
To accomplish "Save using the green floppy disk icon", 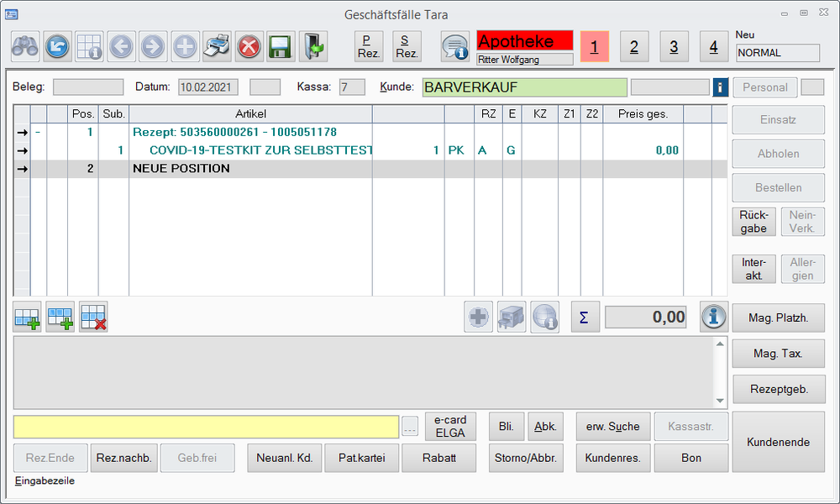I will click(x=281, y=46).
